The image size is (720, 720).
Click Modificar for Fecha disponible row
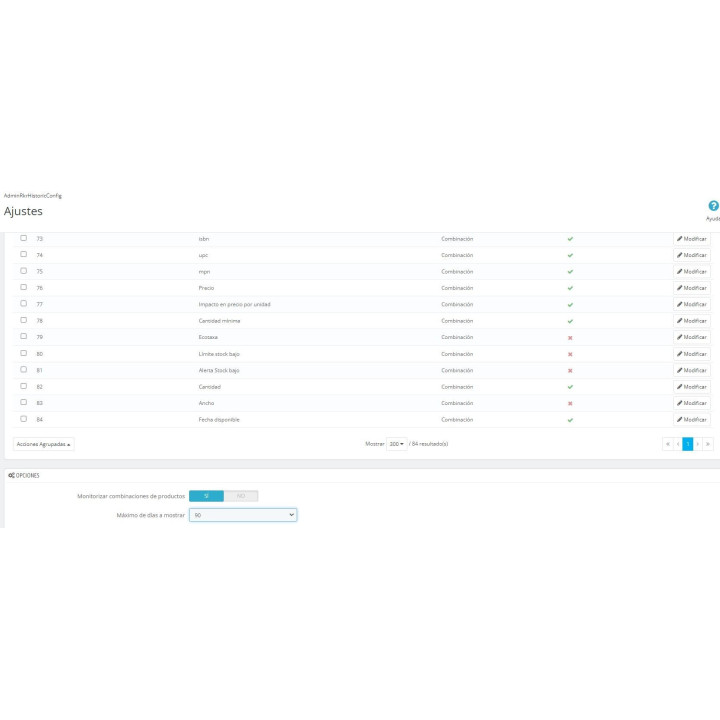692,420
